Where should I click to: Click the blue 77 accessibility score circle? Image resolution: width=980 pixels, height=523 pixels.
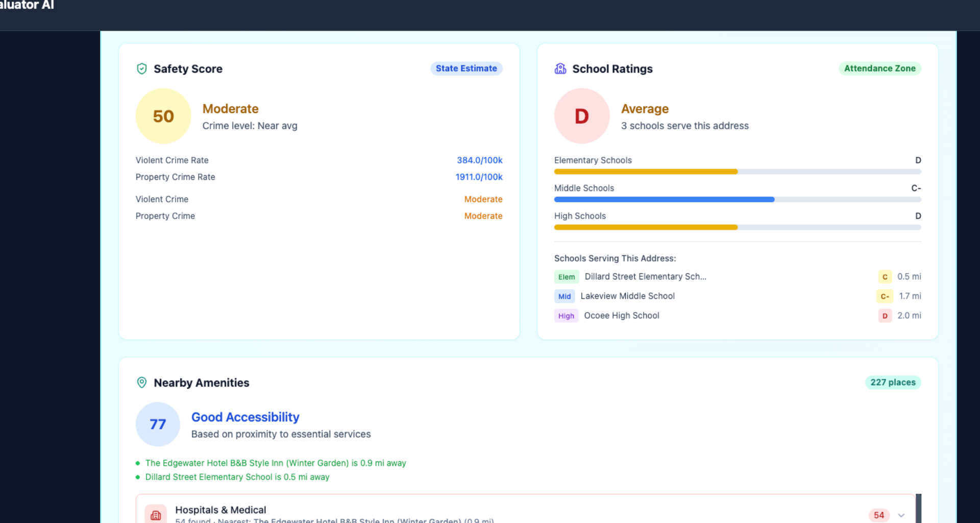point(157,424)
